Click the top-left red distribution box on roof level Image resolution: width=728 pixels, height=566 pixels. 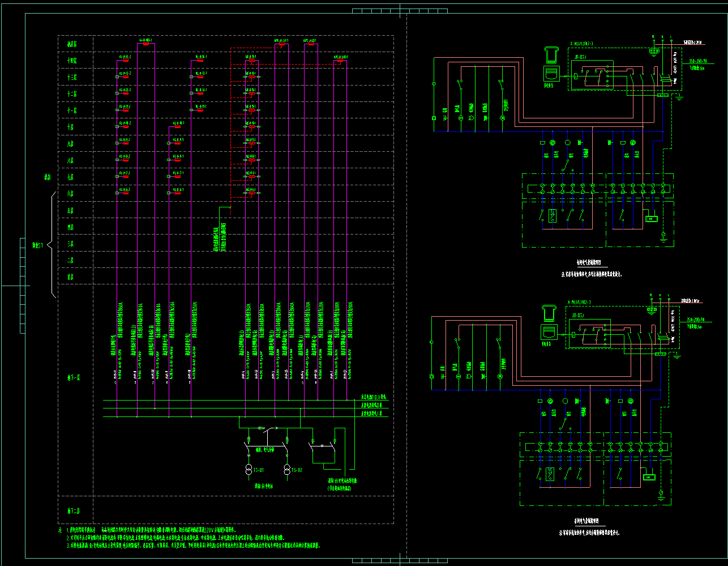[146, 44]
